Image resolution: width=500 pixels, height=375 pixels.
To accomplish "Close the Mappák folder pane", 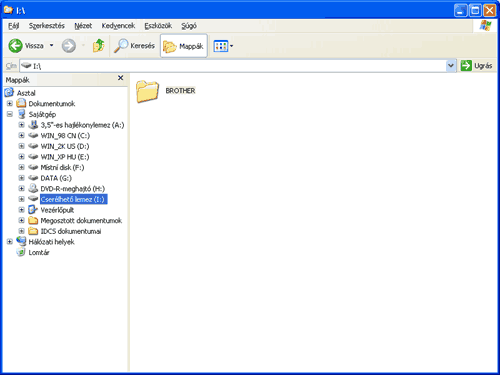I will point(121,78).
